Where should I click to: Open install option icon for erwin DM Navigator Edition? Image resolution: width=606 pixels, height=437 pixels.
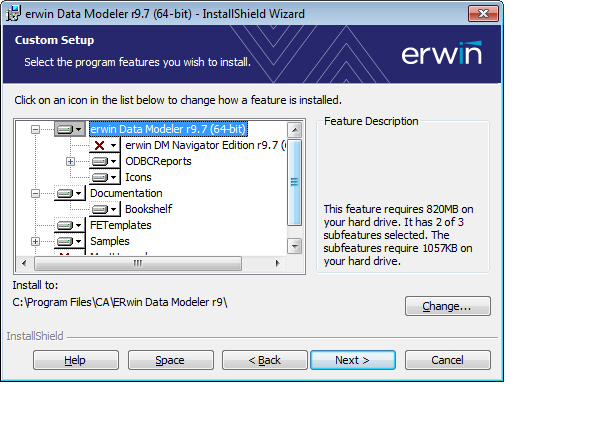(x=105, y=146)
